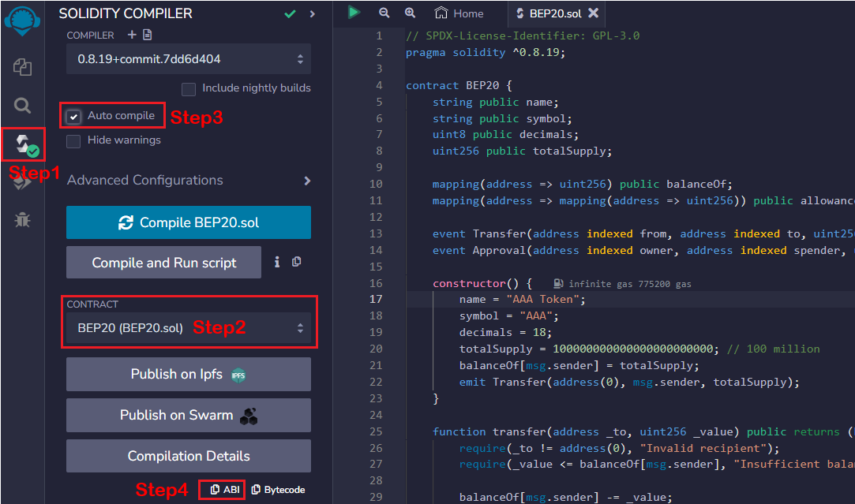
Task: Check the Hide warnings option
Action: coord(74,141)
